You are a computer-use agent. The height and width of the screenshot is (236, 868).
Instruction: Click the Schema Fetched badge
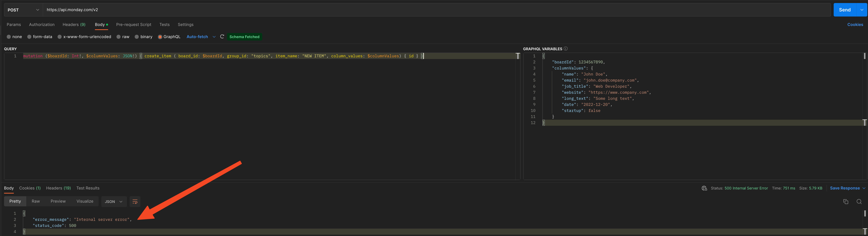click(x=244, y=37)
